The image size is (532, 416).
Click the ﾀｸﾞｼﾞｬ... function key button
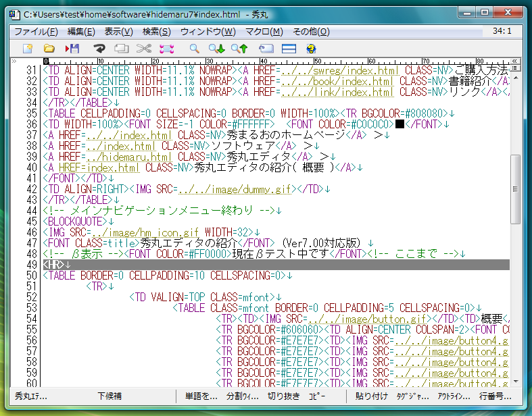412,396
